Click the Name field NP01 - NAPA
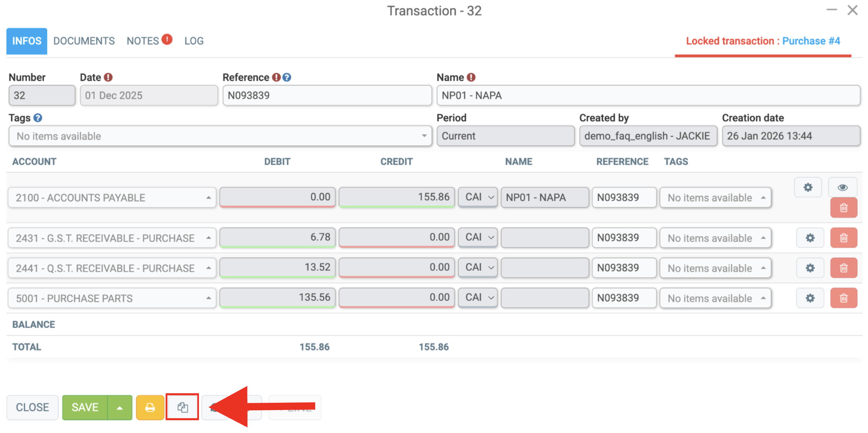 click(x=648, y=95)
